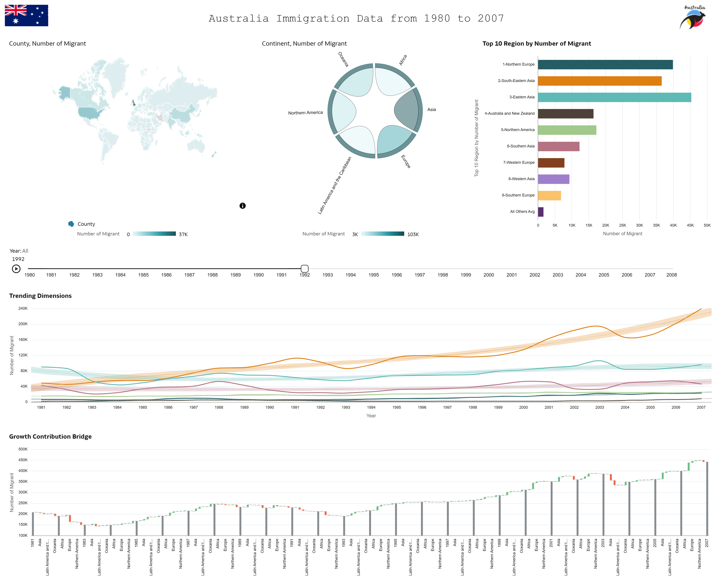Click the County legend shape icon
This screenshot has height=588, width=721.
[71, 224]
